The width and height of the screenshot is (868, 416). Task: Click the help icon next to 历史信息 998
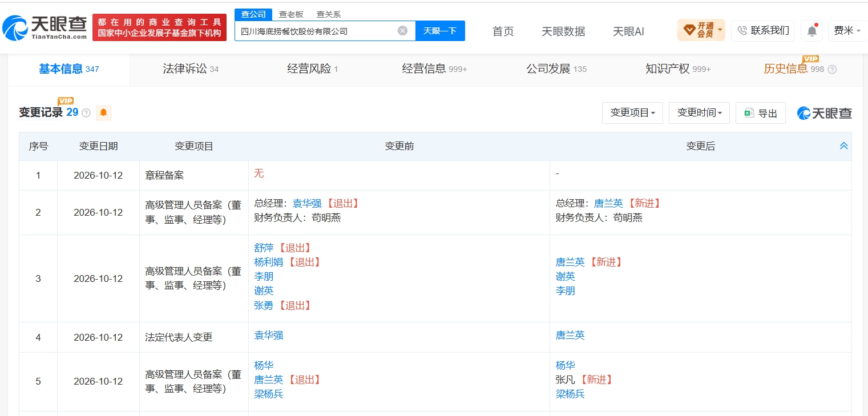coord(832,70)
